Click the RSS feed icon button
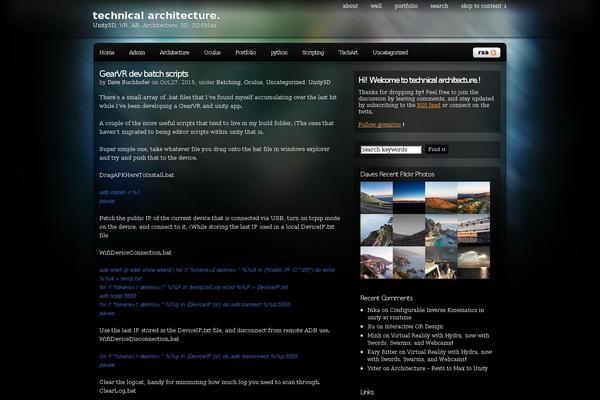The width and height of the screenshot is (600, 400). [486, 52]
